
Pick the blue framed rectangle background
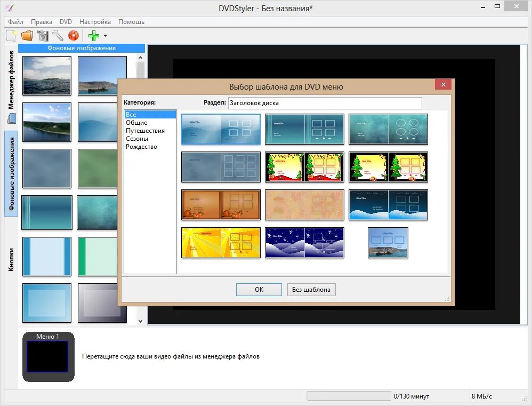[47, 303]
